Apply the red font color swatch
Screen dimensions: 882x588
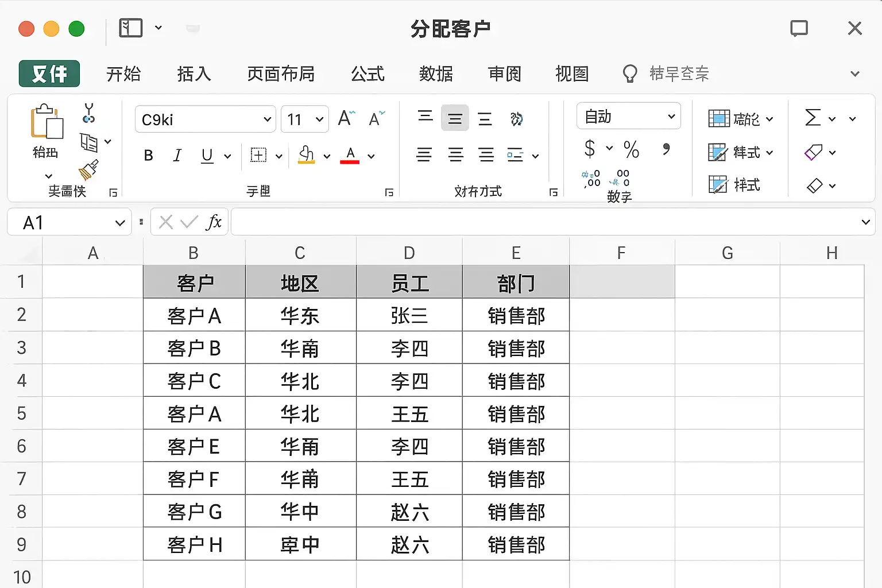(350, 155)
